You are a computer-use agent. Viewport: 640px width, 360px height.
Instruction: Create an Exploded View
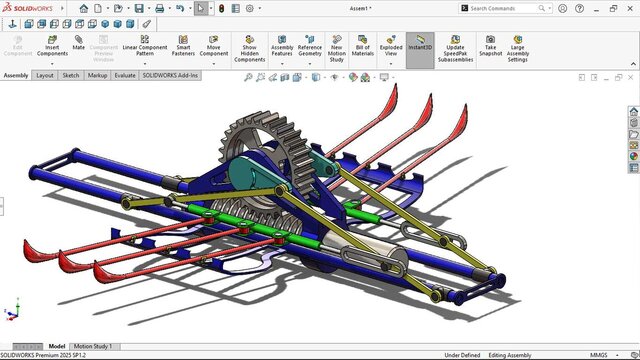(x=391, y=46)
